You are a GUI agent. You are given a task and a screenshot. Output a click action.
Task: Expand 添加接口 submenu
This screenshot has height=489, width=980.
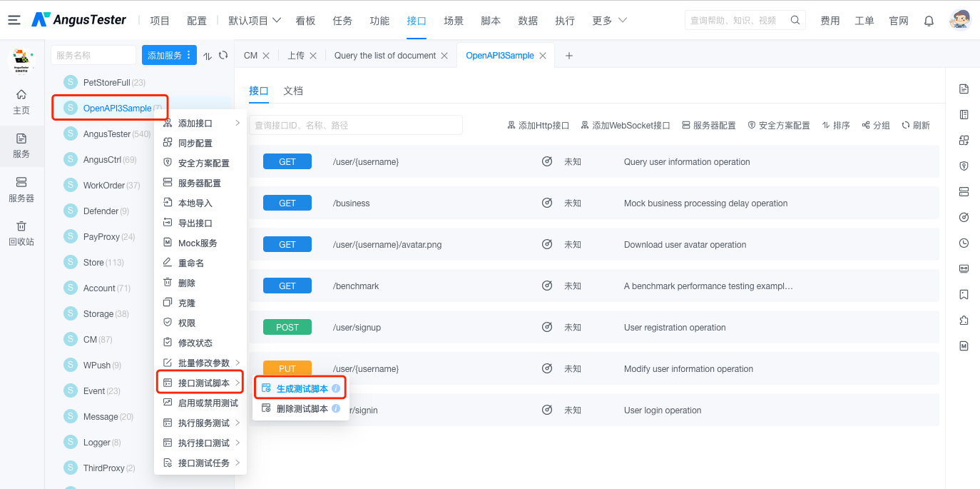[238, 123]
